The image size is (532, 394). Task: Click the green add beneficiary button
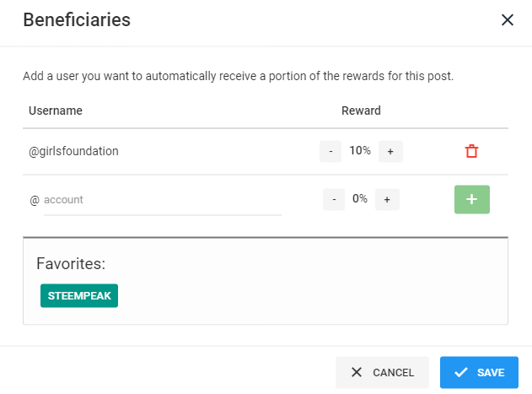(x=471, y=199)
